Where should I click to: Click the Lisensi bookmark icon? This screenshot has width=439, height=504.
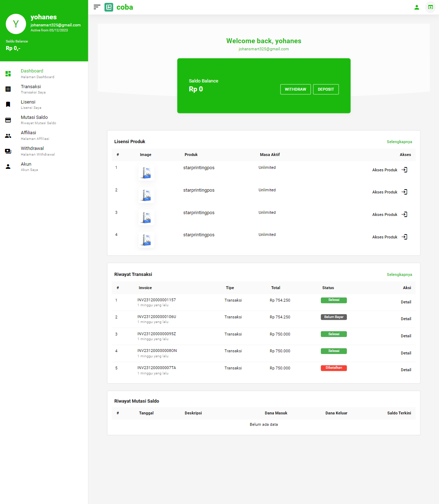[x=8, y=104]
